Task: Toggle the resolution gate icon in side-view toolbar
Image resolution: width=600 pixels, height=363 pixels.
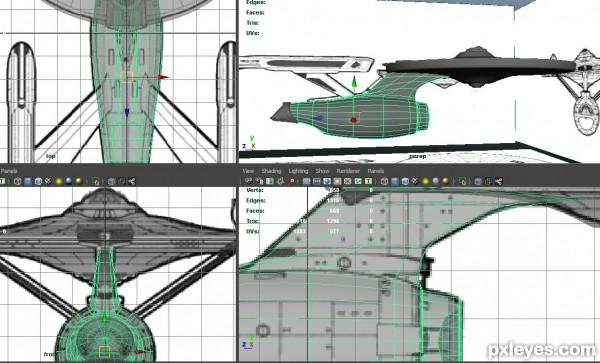Action: (x=327, y=181)
